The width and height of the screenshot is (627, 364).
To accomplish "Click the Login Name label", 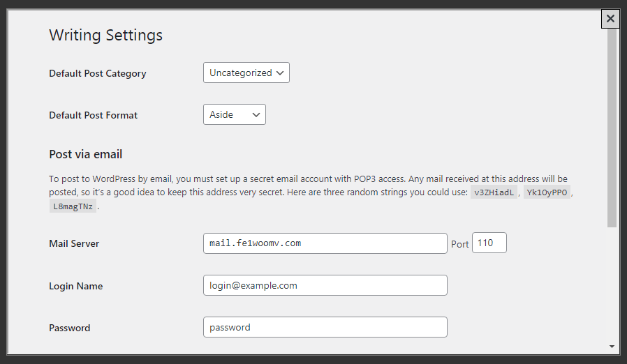I will (x=76, y=286).
